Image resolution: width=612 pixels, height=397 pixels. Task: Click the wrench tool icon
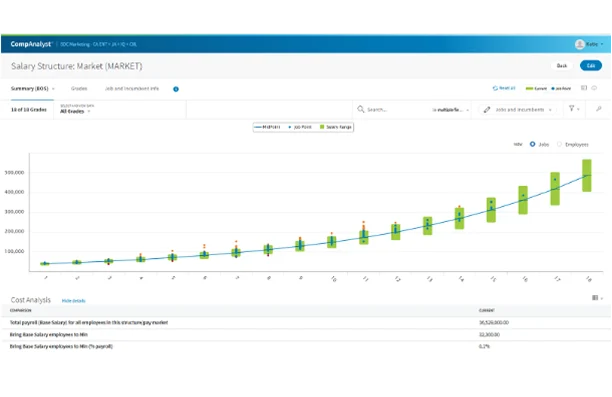click(598, 109)
